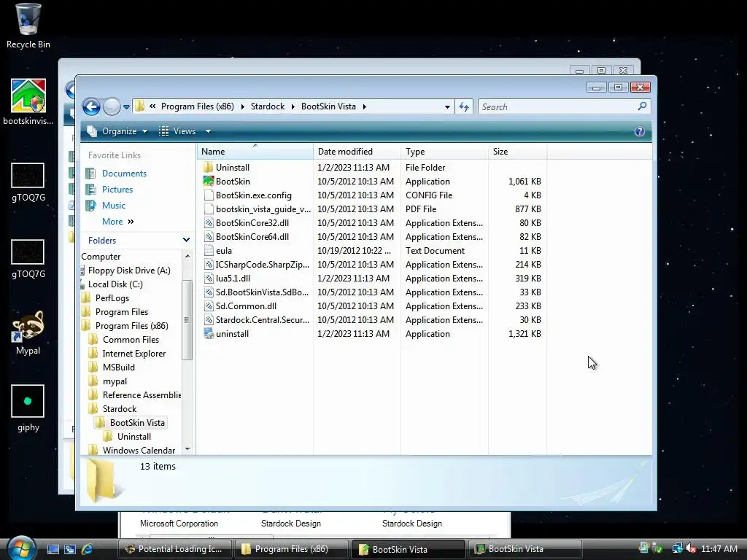
Task: Sort by Type column header
Action: click(x=444, y=152)
